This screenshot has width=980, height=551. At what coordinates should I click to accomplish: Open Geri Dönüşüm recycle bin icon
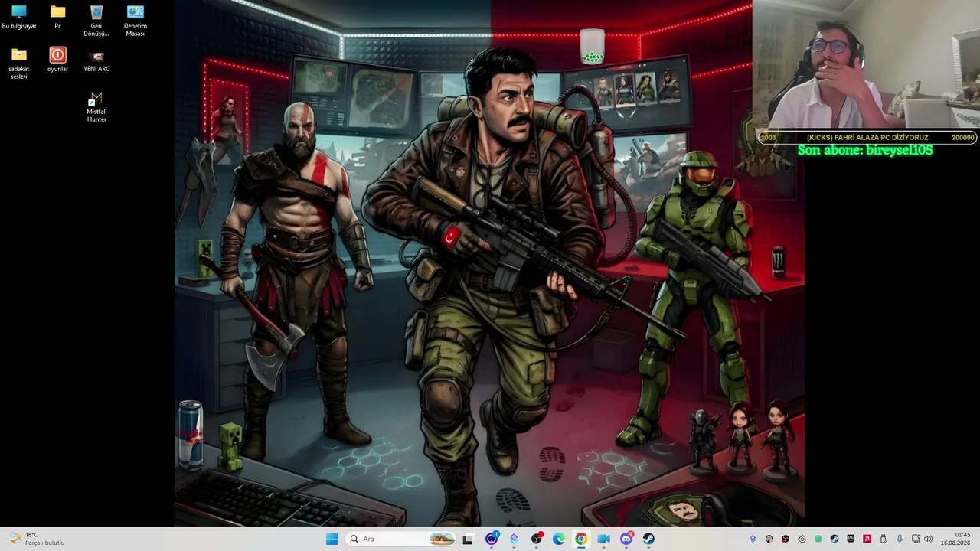96,21
